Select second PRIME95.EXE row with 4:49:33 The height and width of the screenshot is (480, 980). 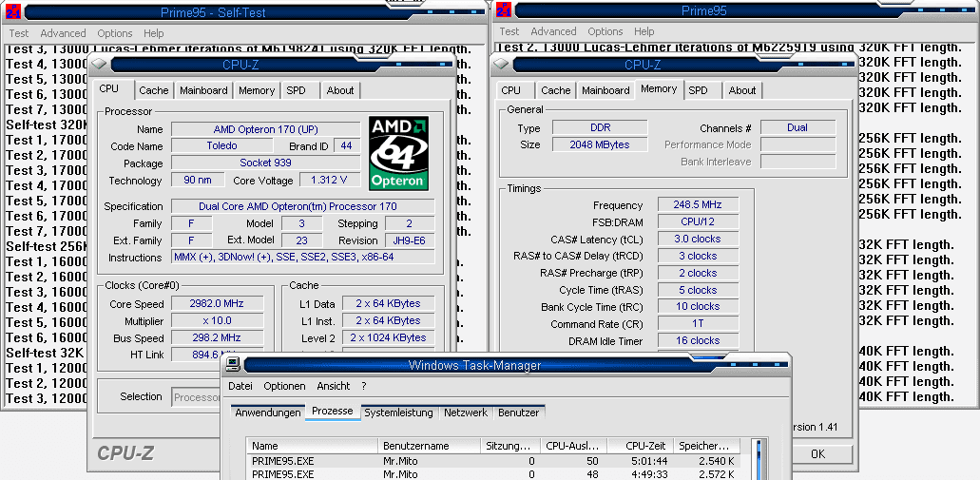[x=493, y=474]
